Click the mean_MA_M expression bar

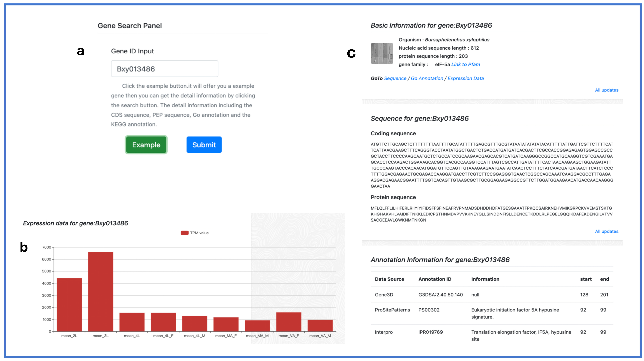257,326
